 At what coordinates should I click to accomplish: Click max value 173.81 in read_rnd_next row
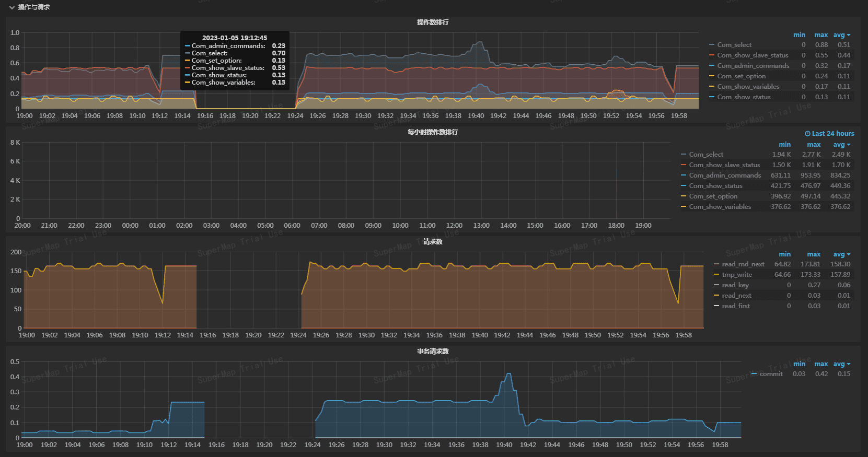point(811,264)
